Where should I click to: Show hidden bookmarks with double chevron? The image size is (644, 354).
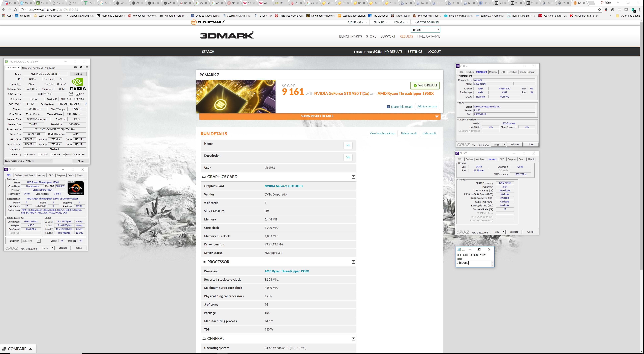coord(610,16)
